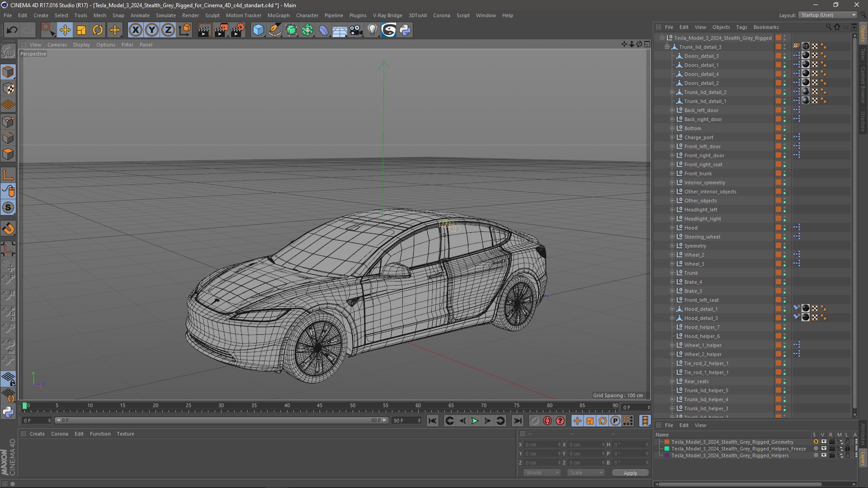The height and width of the screenshot is (488, 868).
Task: Click the Undo arrow icon
Action: (x=12, y=30)
